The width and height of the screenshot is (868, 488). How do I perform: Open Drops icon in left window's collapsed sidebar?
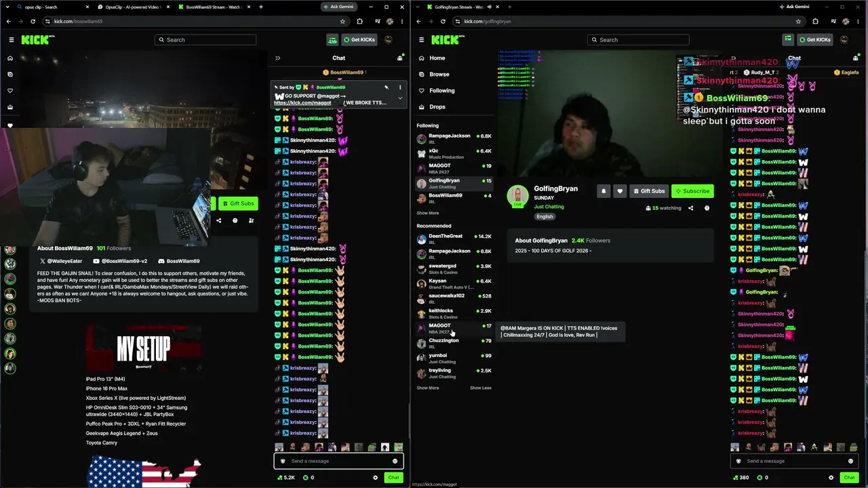pyautogui.click(x=10, y=107)
